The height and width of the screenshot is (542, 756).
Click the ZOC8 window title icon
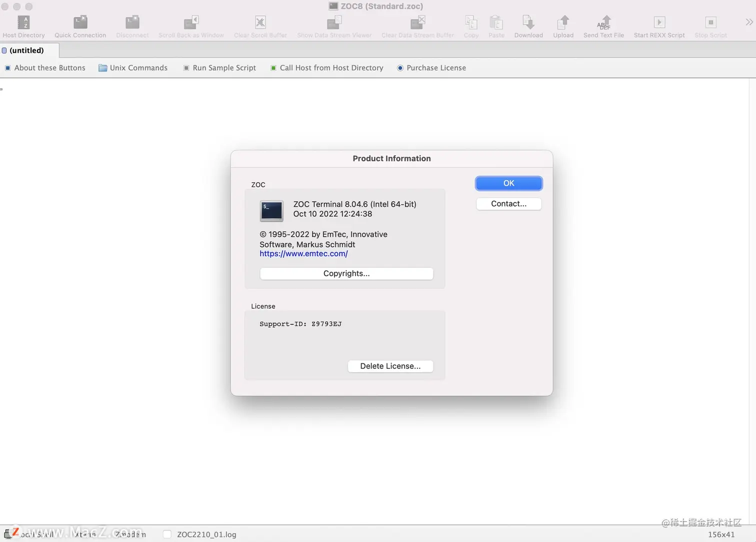click(333, 6)
